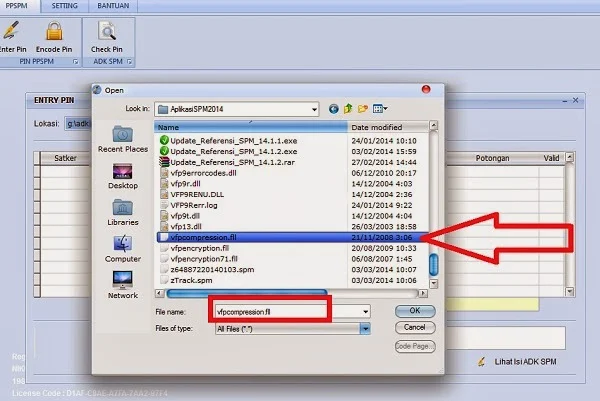Switch to the SETTING tab

tap(65, 6)
